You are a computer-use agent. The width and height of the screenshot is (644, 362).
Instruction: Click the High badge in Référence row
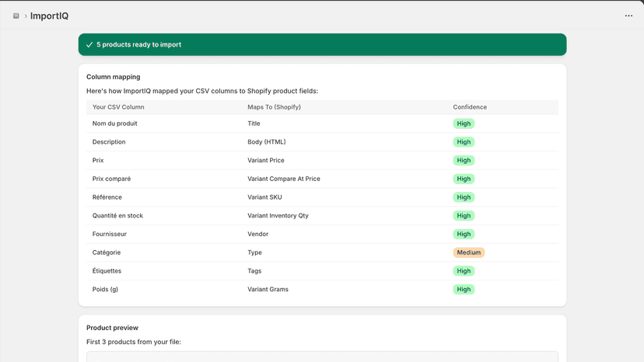click(464, 197)
